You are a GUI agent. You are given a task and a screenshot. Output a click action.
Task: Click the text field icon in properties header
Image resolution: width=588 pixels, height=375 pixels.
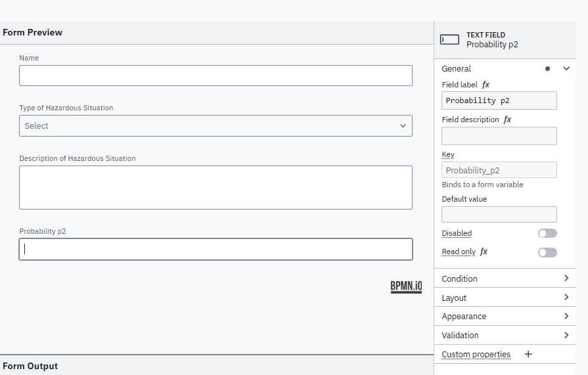449,39
